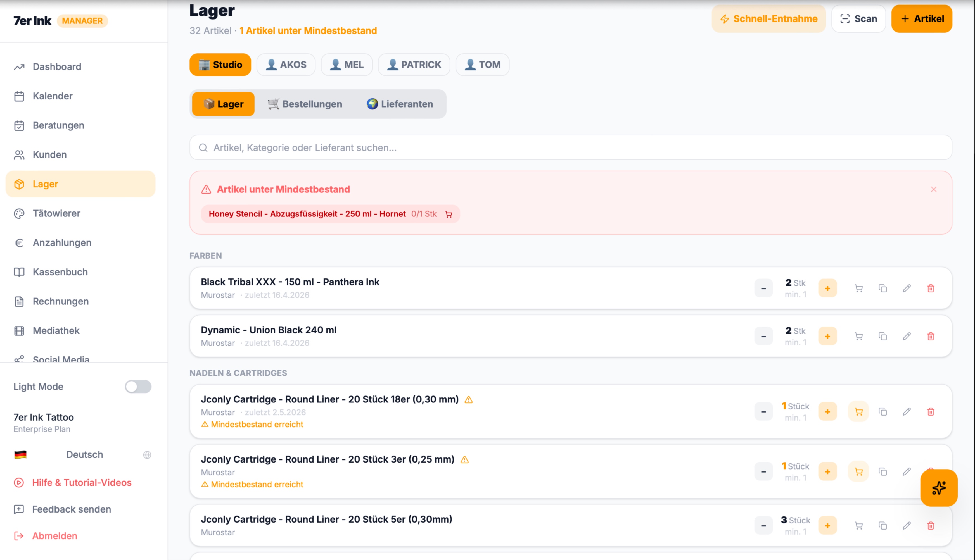
Task: Open Schnell-Entnahme quick withdrawal
Action: (x=768, y=19)
